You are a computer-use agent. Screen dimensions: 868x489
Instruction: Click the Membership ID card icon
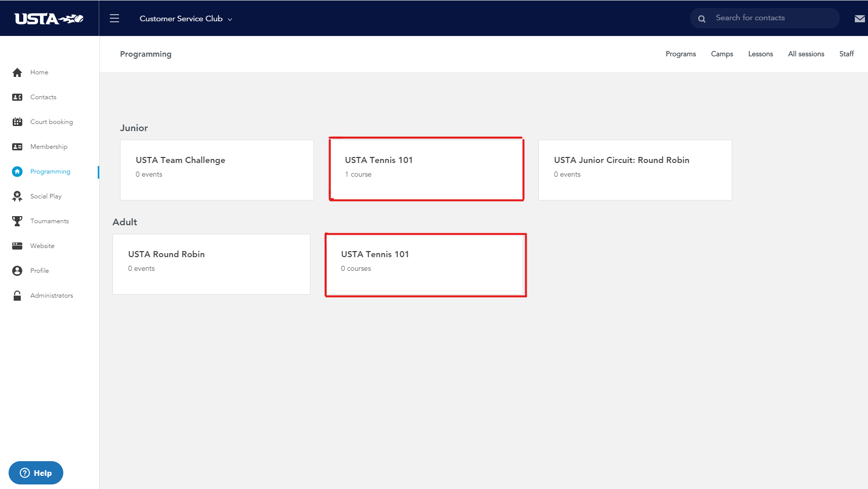tap(17, 147)
